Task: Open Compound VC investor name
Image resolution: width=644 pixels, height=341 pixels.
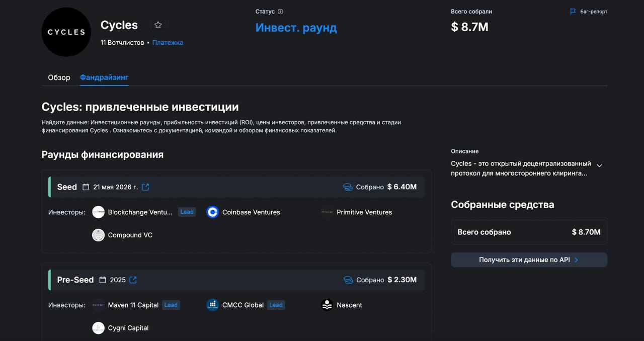Action: point(130,235)
